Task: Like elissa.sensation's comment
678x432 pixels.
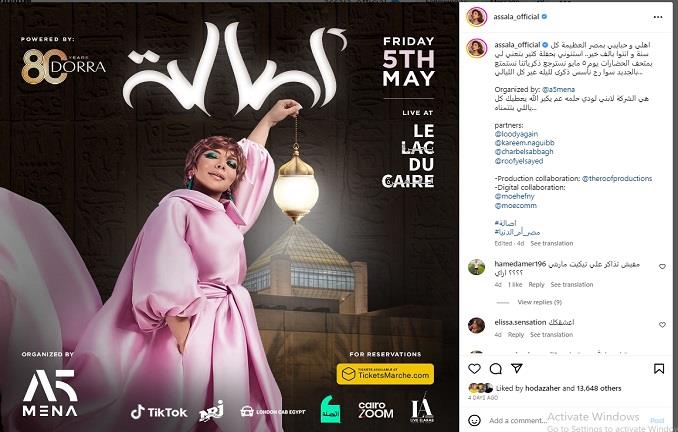Action: tap(662, 324)
